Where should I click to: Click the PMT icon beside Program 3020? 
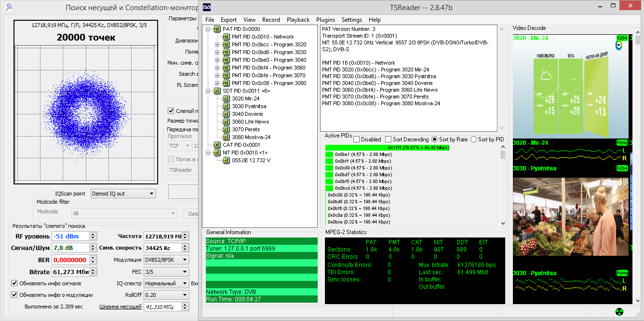[x=225, y=44]
